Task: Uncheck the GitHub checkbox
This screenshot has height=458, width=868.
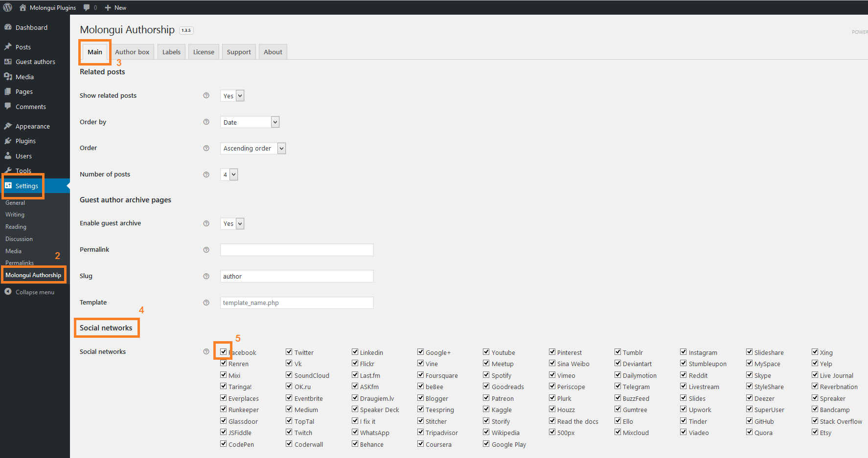Action: pos(749,420)
